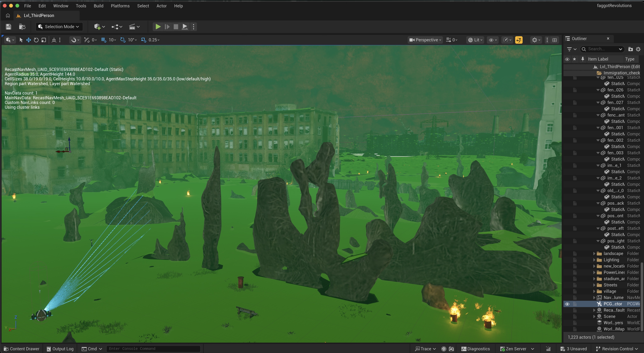This screenshot has width=644, height=353.
Task: Choose the Select objects arrow tool
Action: coord(21,40)
